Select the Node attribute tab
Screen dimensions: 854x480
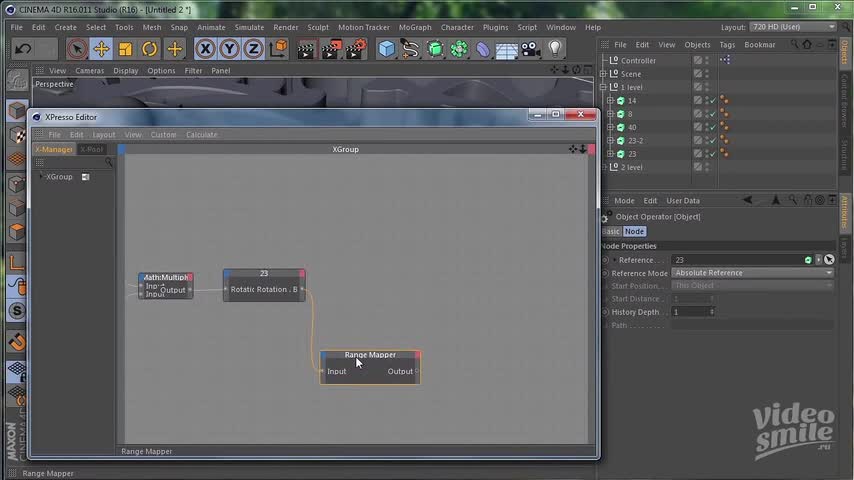point(634,232)
